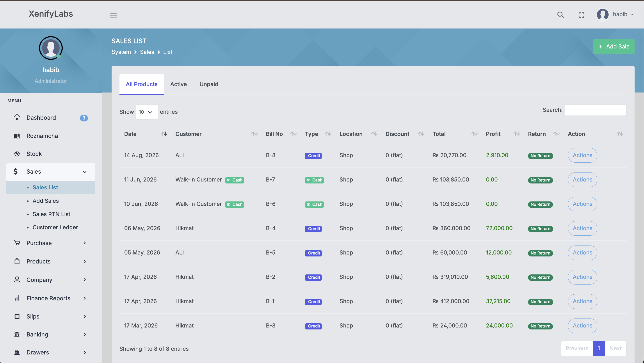Screen dimensions: 644x363
Task: Click the Purchase cart icon
Action: click(17, 243)
